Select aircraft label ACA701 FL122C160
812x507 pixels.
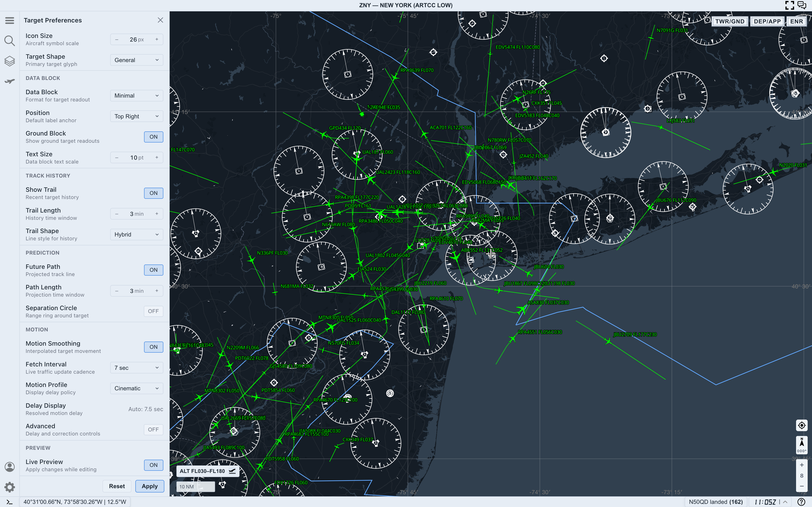450,128
